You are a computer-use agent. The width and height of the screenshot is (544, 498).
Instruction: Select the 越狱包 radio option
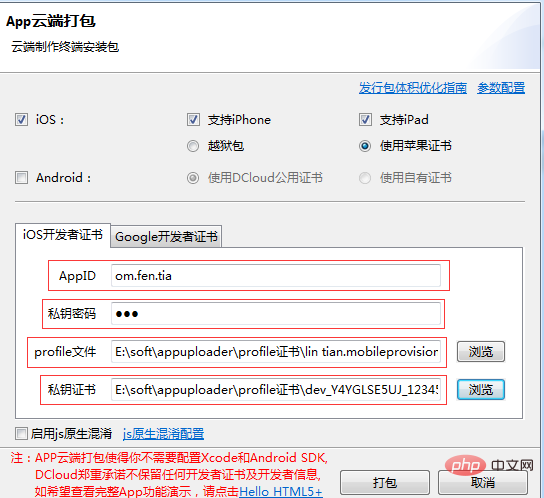tap(193, 146)
